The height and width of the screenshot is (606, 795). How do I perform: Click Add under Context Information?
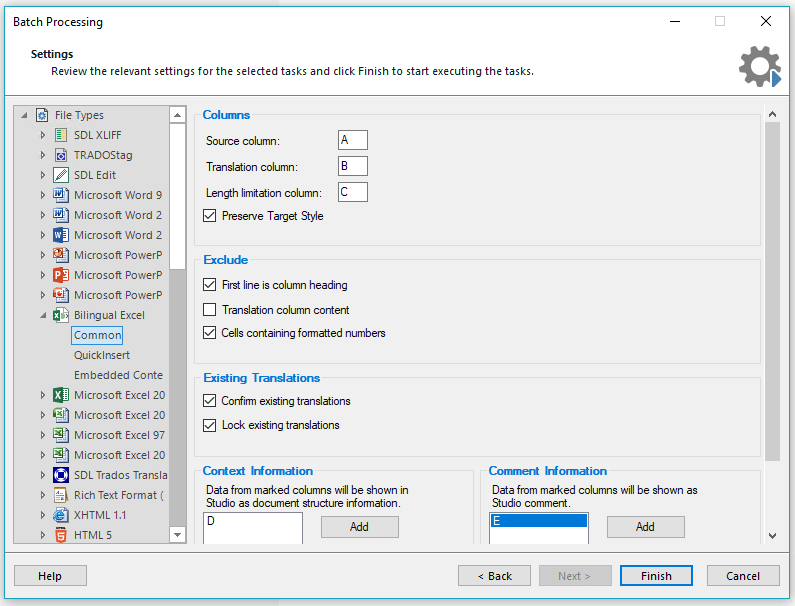click(x=359, y=527)
